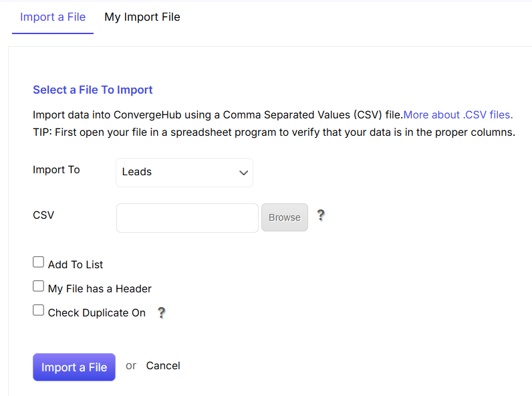The height and width of the screenshot is (396, 532).
Task: Click the Select a File To Import heading
Action: (93, 90)
